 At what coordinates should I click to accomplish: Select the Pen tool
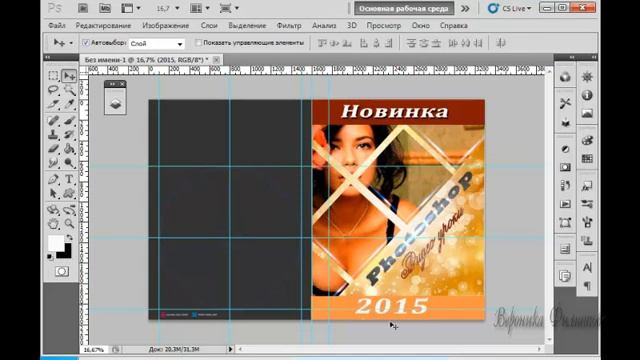pyautogui.click(x=53, y=180)
